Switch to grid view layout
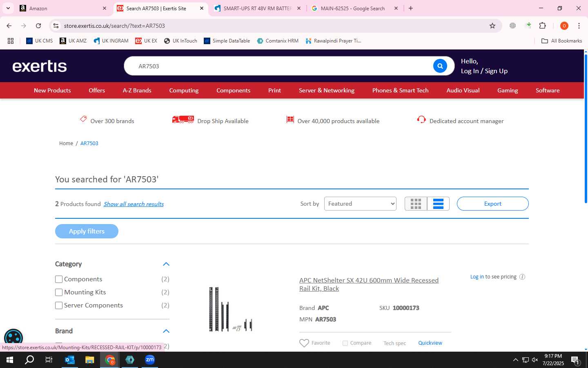 pyautogui.click(x=416, y=204)
